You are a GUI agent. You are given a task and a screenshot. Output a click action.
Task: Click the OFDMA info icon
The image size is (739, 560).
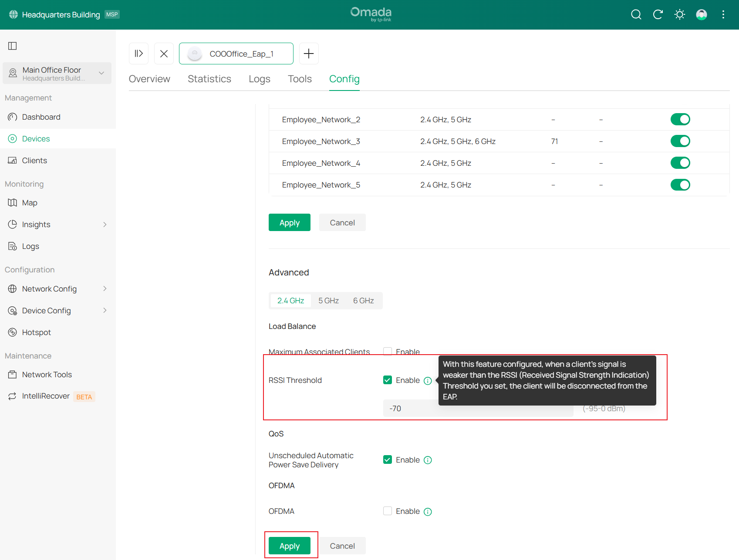coord(428,512)
